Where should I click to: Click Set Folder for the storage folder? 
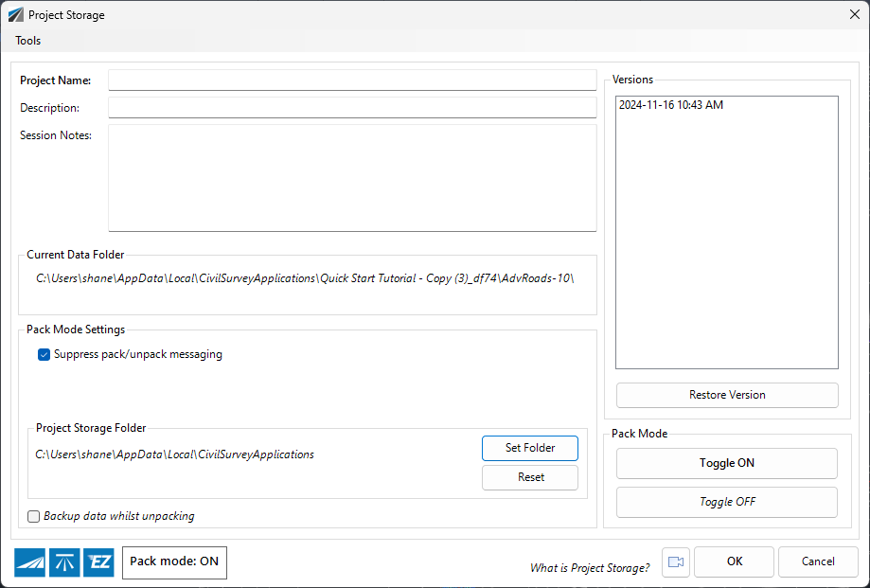pos(530,448)
